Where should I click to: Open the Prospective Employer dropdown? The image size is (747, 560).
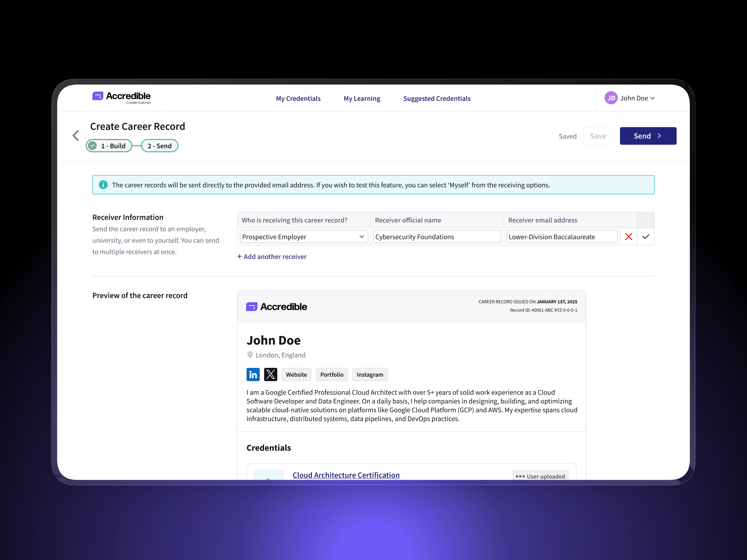pyautogui.click(x=303, y=237)
